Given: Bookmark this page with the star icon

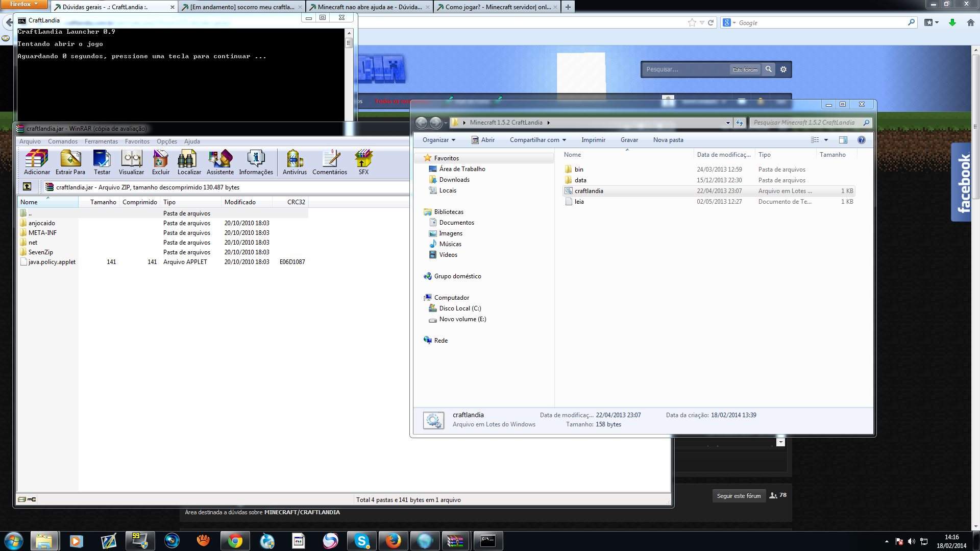Looking at the screenshot, I should [x=692, y=22].
